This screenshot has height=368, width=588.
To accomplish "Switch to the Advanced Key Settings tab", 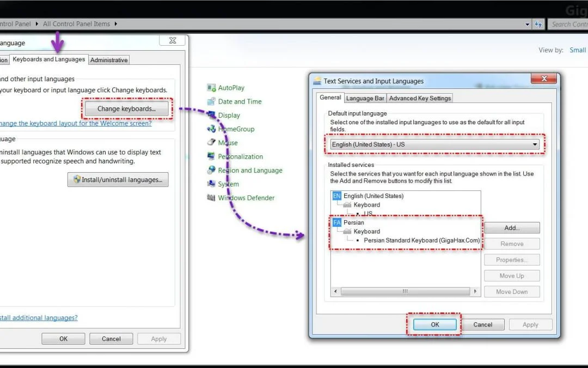I will click(x=420, y=98).
